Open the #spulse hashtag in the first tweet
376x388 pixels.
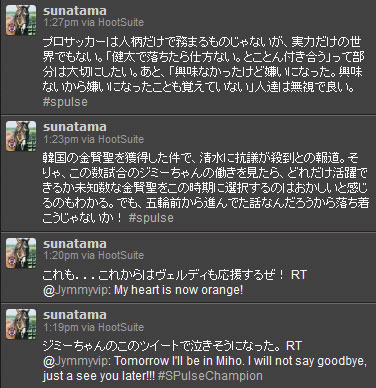pos(65,102)
